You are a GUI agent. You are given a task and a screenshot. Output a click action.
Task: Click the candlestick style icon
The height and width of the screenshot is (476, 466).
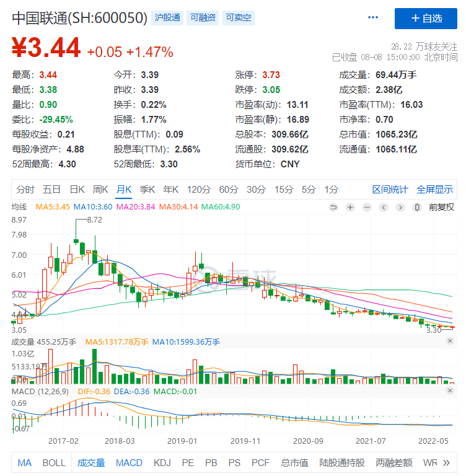pyautogui.click(x=417, y=208)
